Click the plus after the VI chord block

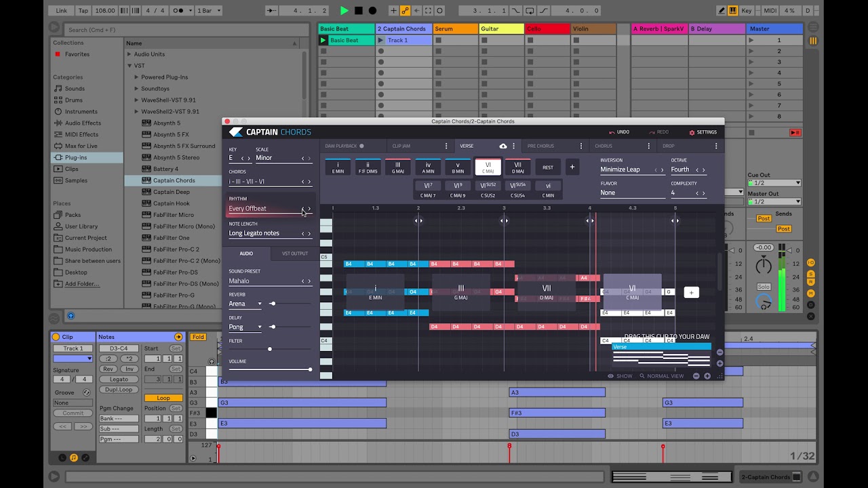point(691,292)
